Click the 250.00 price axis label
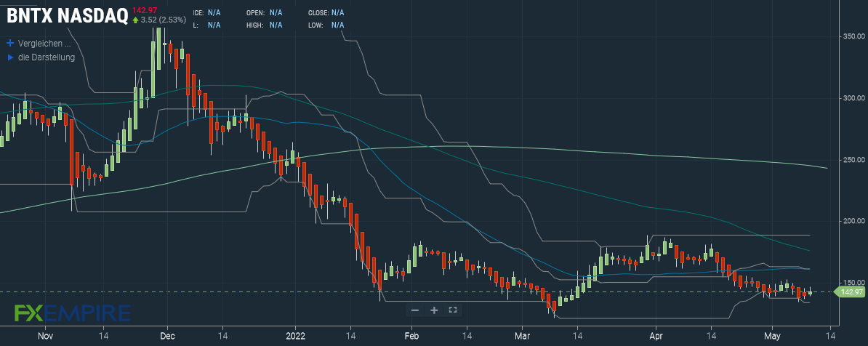Viewport: 868px width, 346px height. (854, 160)
